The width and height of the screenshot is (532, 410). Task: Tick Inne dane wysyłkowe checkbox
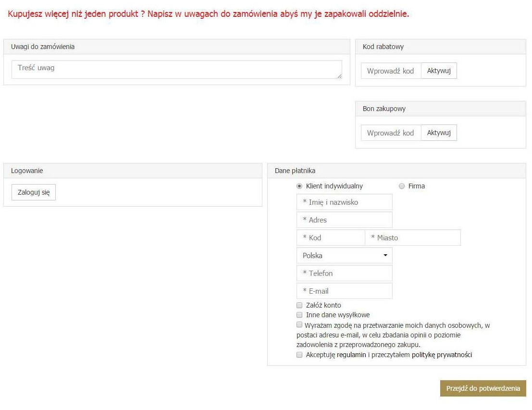click(x=299, y=315)
